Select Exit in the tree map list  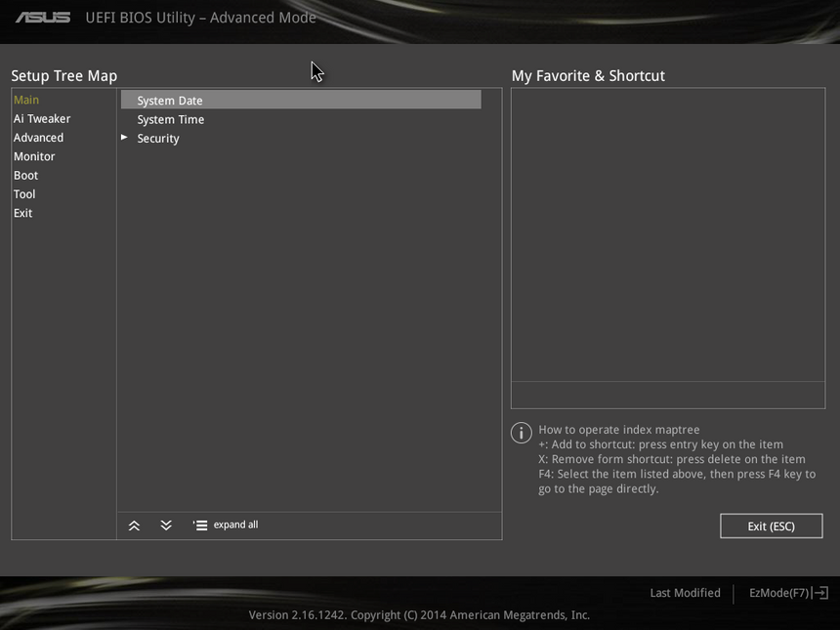coord(23,213)
